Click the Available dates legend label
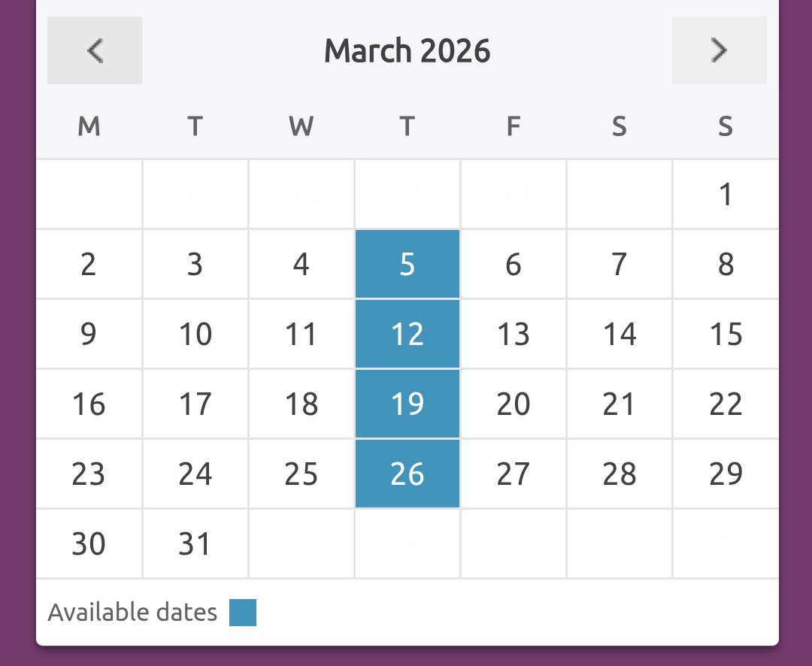 132,613
